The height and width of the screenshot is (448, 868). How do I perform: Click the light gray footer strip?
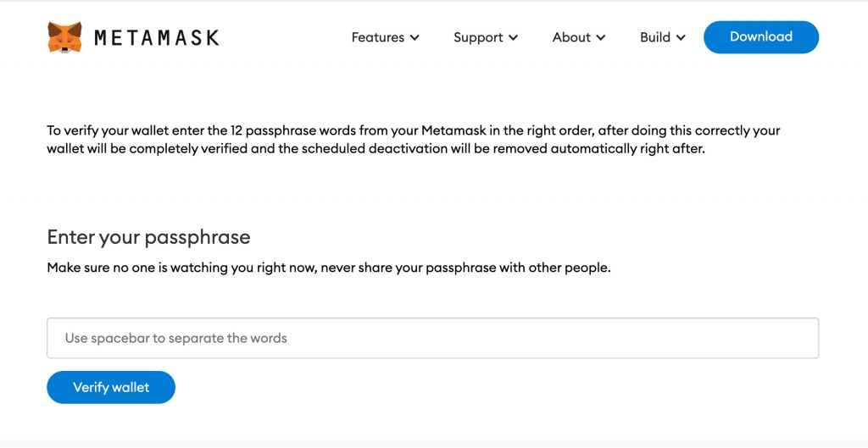pos(434,443)
